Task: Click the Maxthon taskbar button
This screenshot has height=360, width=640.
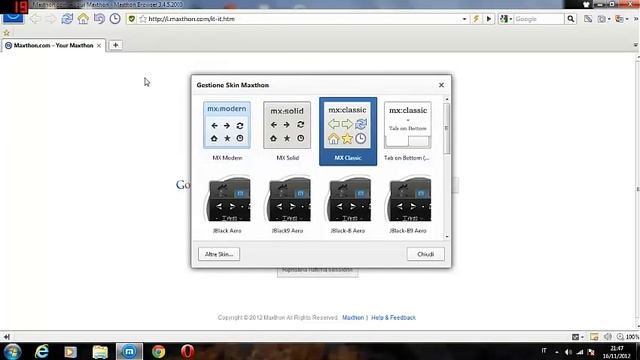Action: (129, 351)
